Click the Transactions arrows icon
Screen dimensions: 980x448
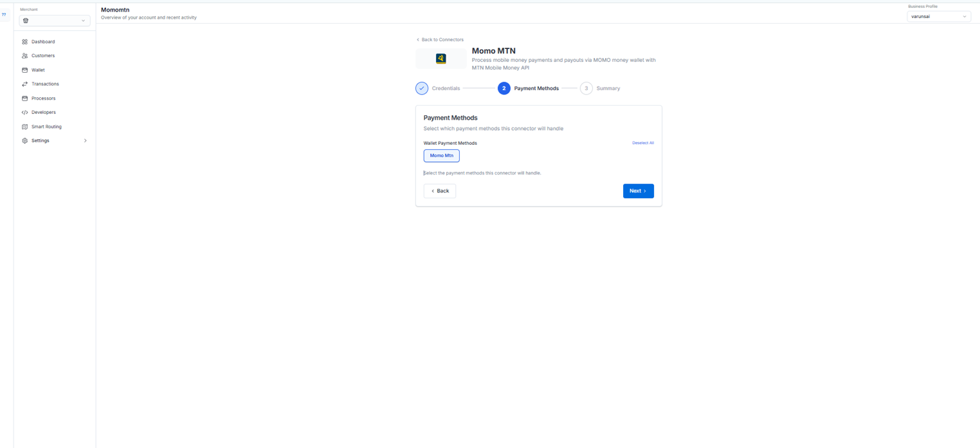(25, 84)
